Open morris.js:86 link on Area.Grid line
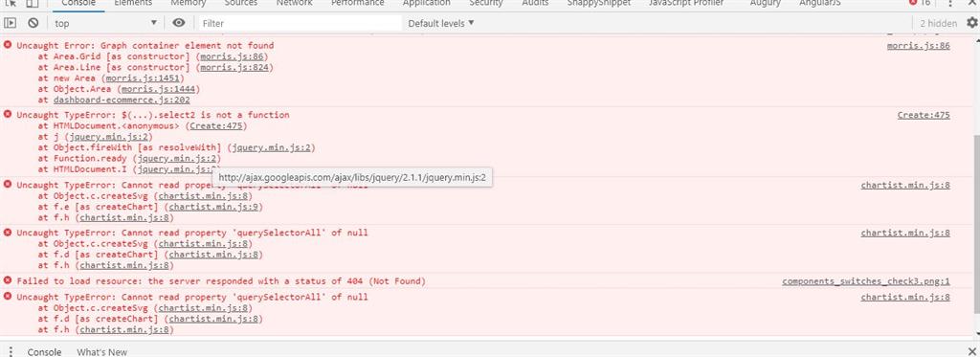Screen dimensions: 980x357 coord(232,56)
